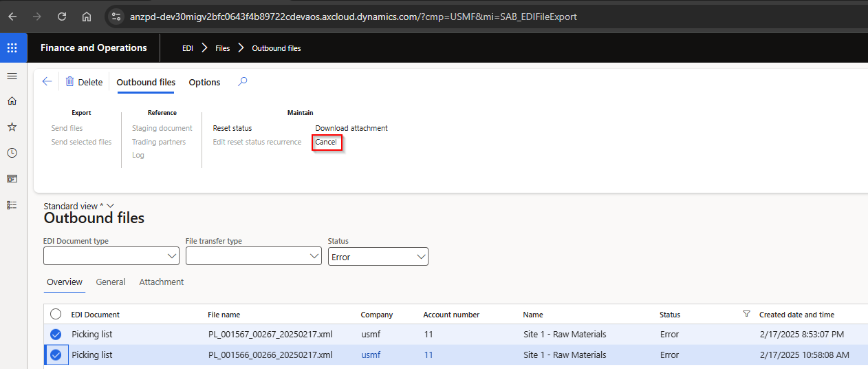Reload the page in browser

point(62,17)
